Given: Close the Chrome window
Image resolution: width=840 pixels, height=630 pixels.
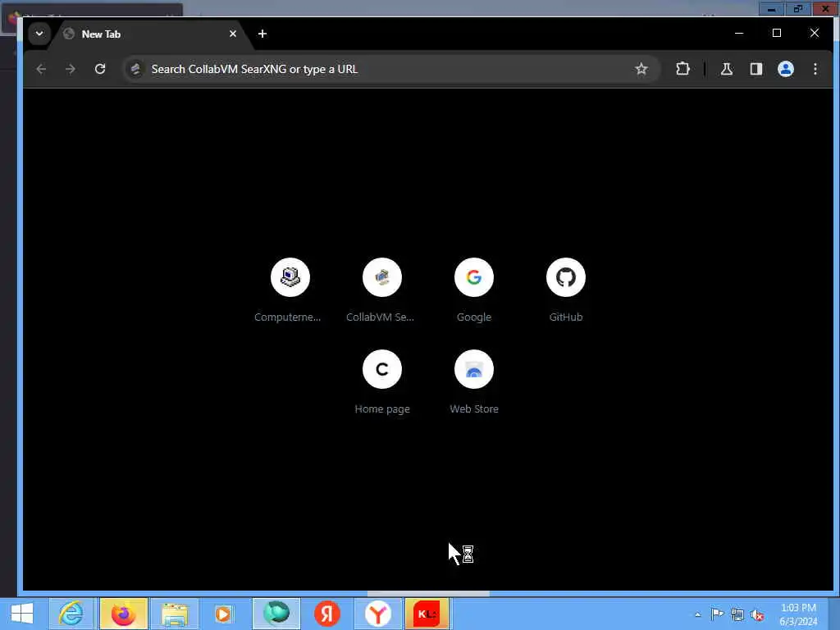Looking at the screenshot, I should tap(815, 33).
